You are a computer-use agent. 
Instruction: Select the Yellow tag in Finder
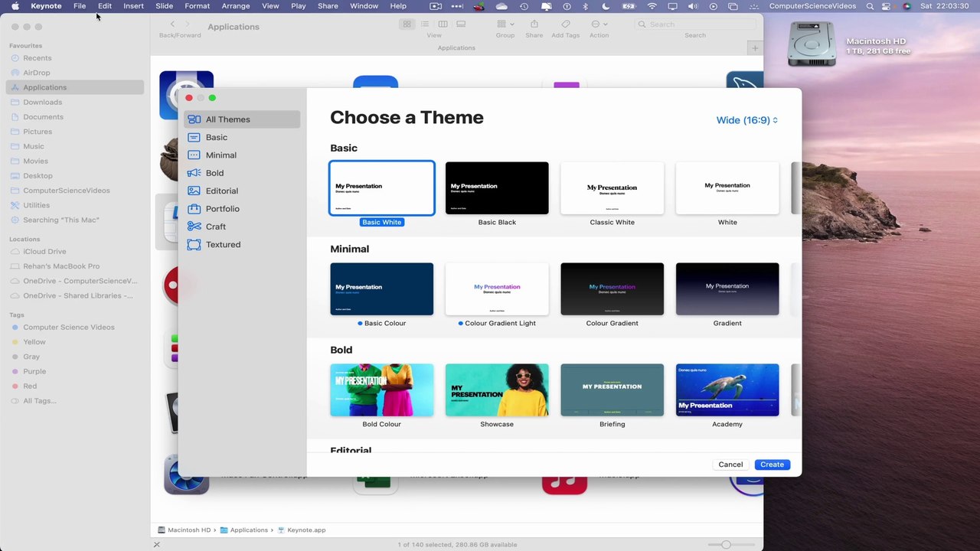click(x=74, y=342)
